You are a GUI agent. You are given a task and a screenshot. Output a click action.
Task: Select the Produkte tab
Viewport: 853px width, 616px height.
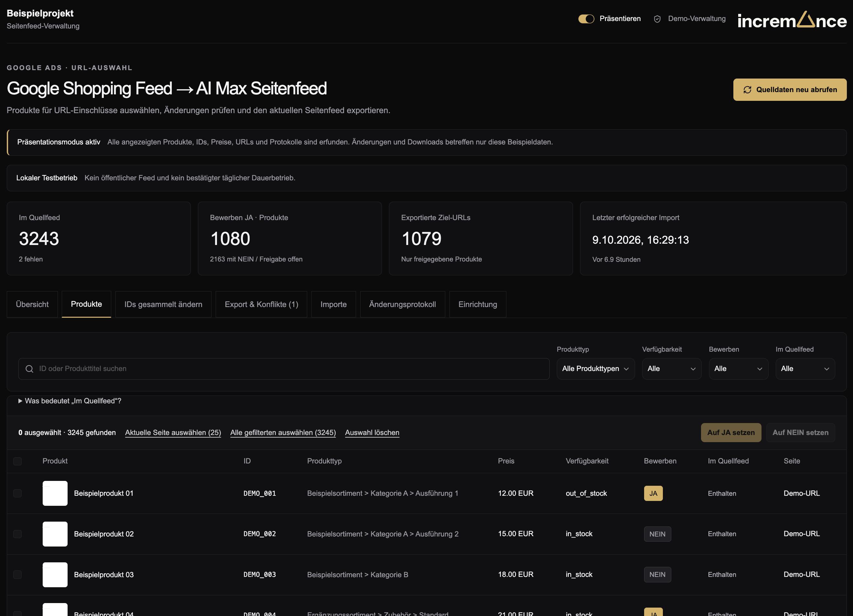click(x=87, y=304)
